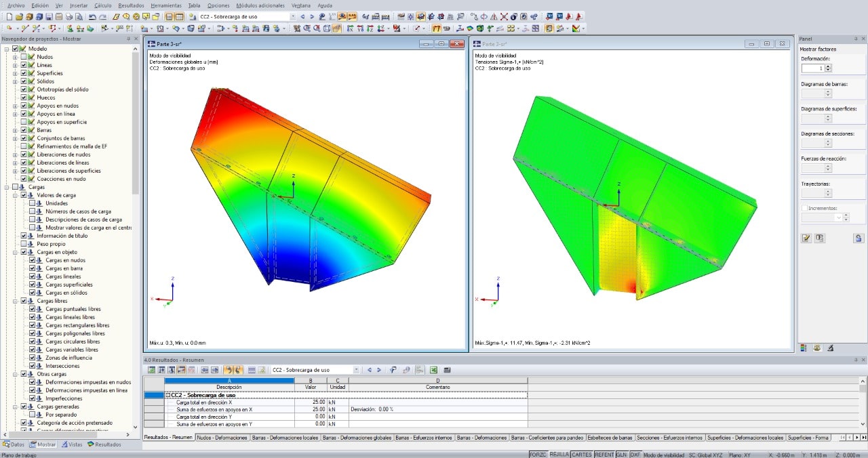The width and height of the screenshot is (868, 458).
Task: Collapse CC2 - Sobrecarga de uso table group
Action: pos(168,395)
